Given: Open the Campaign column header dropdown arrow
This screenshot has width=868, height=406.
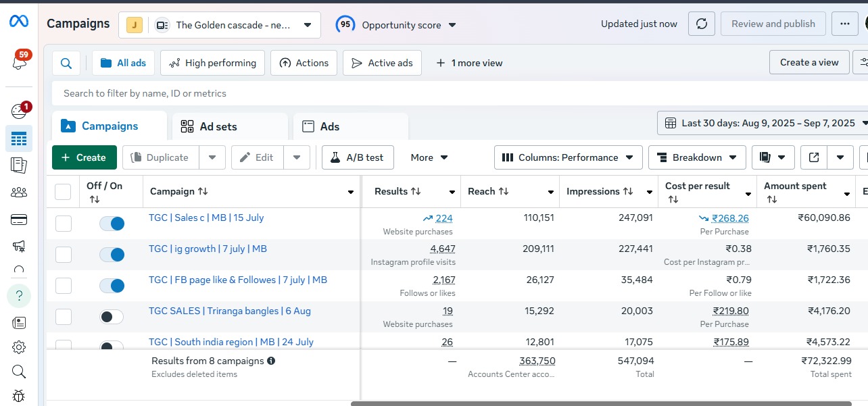Looking at the screenshot, I should coord(350,193).
